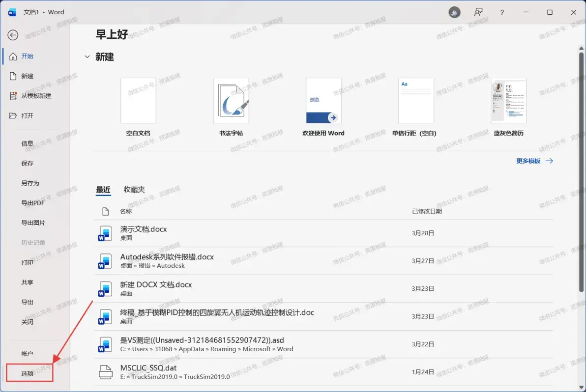Image resolution: width=586 pixels, height=392 pixels.
Task: Select 新建 in the left sidebar
Action: pos(27,76)
